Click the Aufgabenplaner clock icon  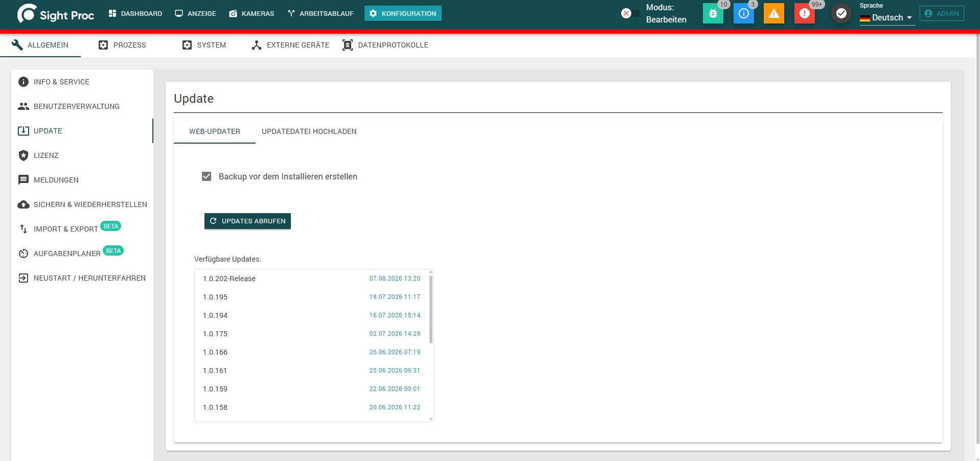tap(24, 253)
